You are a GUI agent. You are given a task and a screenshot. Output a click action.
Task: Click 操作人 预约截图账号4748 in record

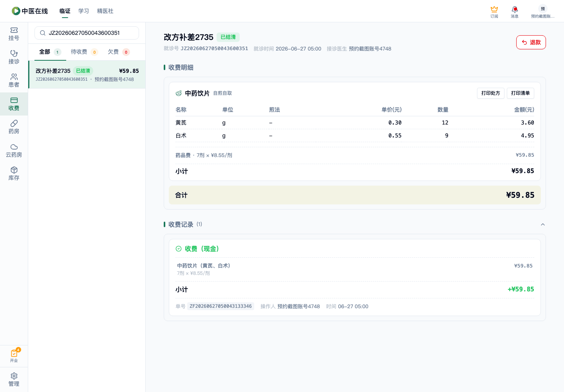(290, 306)
